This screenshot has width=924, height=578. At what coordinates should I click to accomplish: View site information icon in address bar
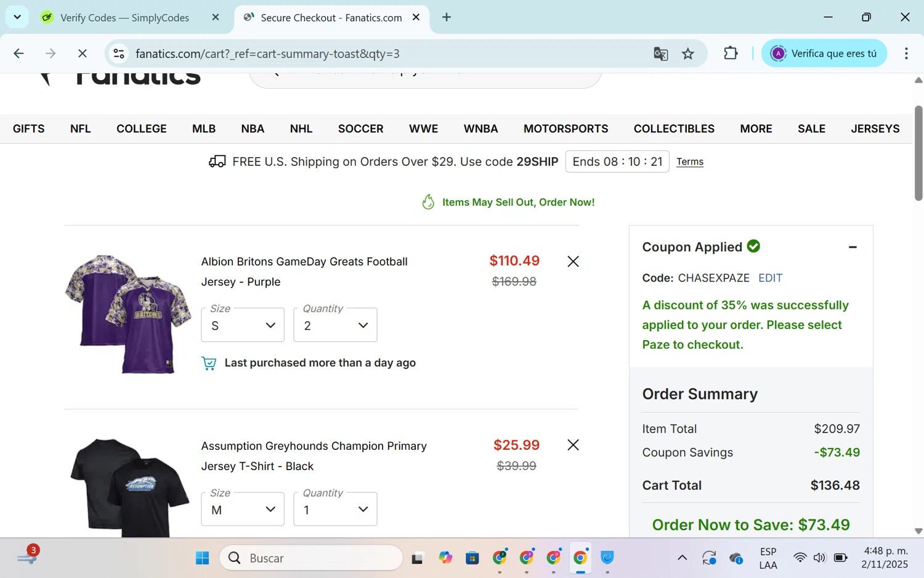click(x=119, y=54)
